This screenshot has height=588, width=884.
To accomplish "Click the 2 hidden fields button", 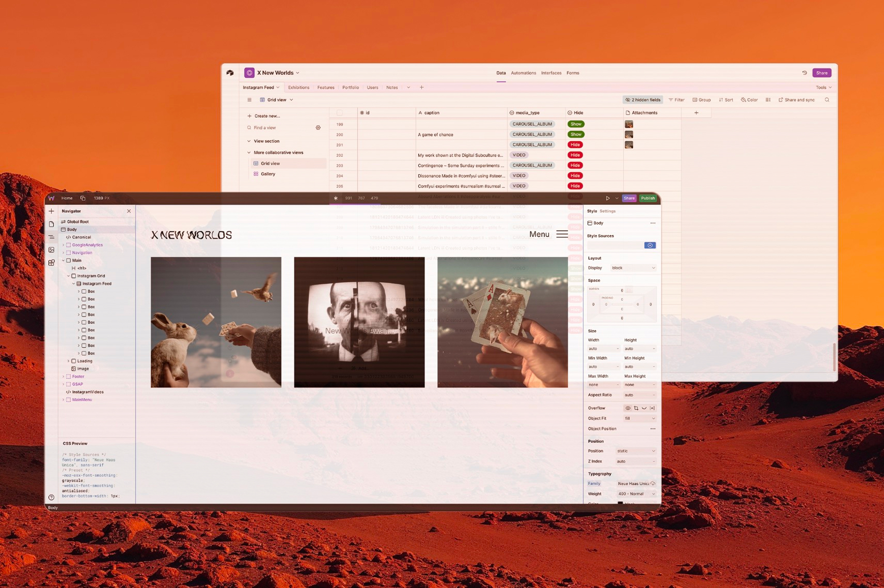I will (x=642, y=100).
